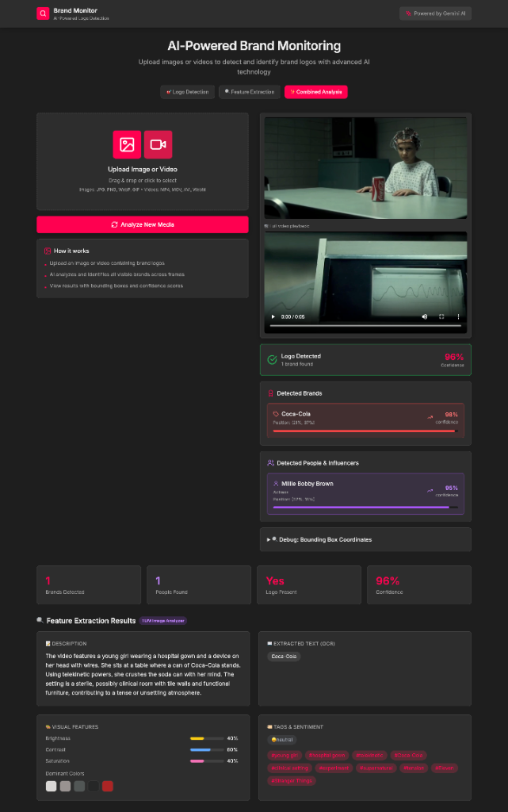Click the Coca-Cola OCR text chip
Image resolution: width=508 pixels, height=812 pixels.
click(284, 656)
